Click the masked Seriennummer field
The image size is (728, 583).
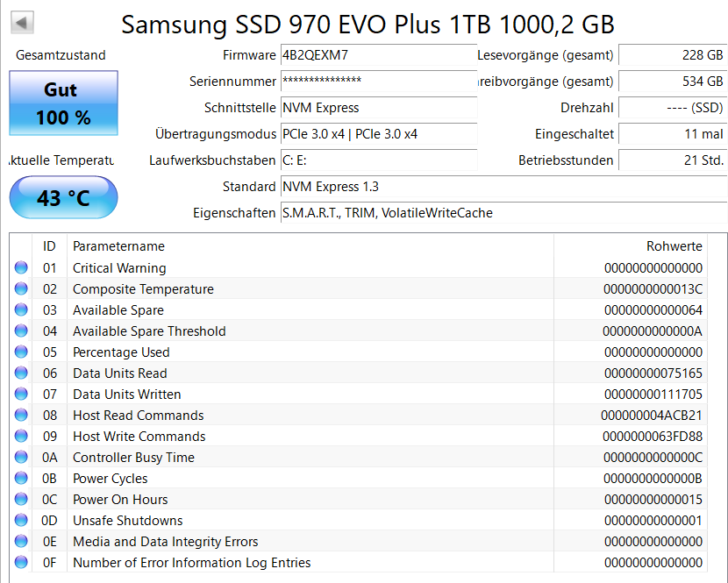(379, 82)
